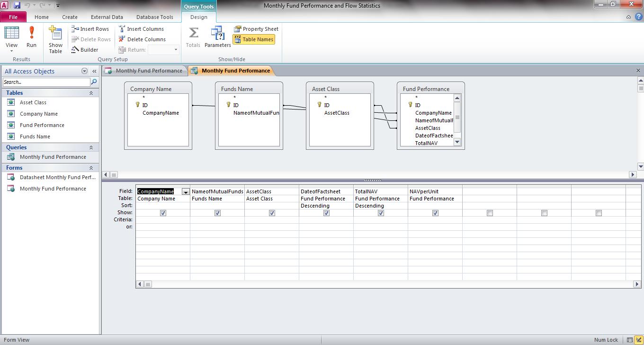Image resolution: width=644 pixels, height=345 pixels.
Task: Uncheck Show box for TotalNAV column
Action: pos(381,213)
